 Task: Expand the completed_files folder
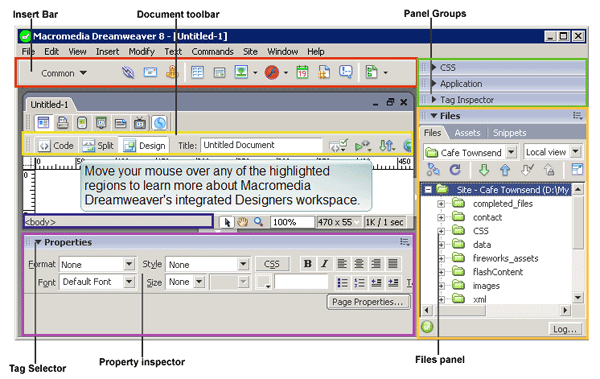[441, 204]
